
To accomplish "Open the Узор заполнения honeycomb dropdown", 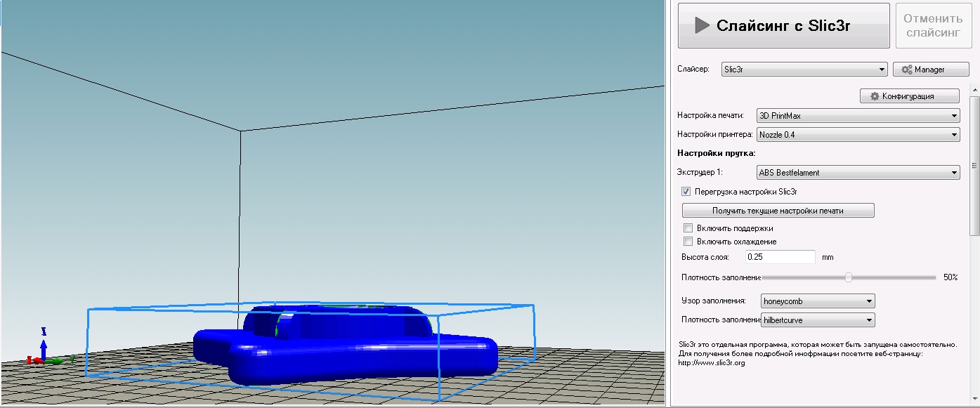I will 818,301.
